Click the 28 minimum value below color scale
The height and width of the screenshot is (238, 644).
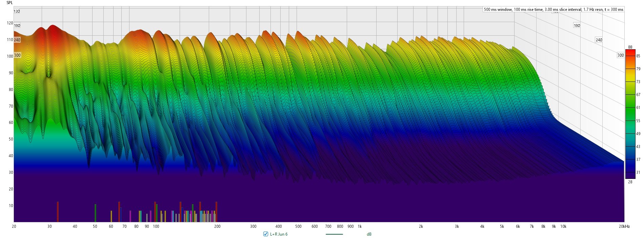coord(630,182)
